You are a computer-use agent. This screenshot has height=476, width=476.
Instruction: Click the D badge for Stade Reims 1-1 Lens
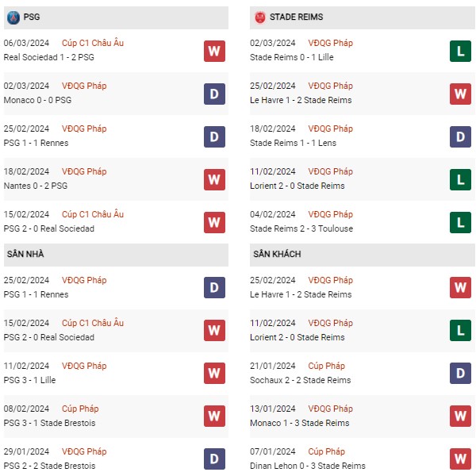[460, 136]
